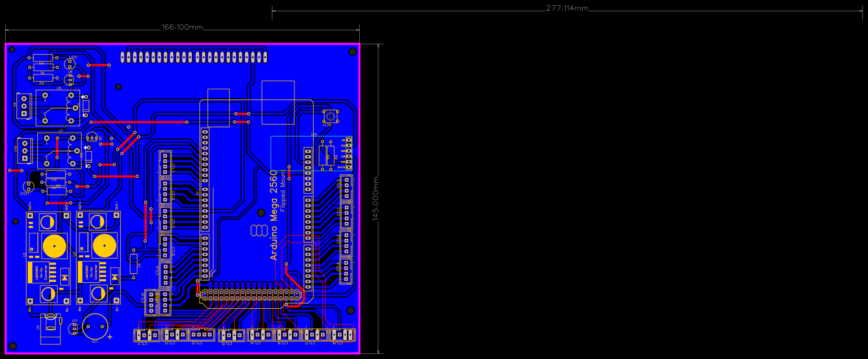This screenshot has width=868, height=359.
Task: Click the pushbutton footprint near top right
Action: coord(331,116)
